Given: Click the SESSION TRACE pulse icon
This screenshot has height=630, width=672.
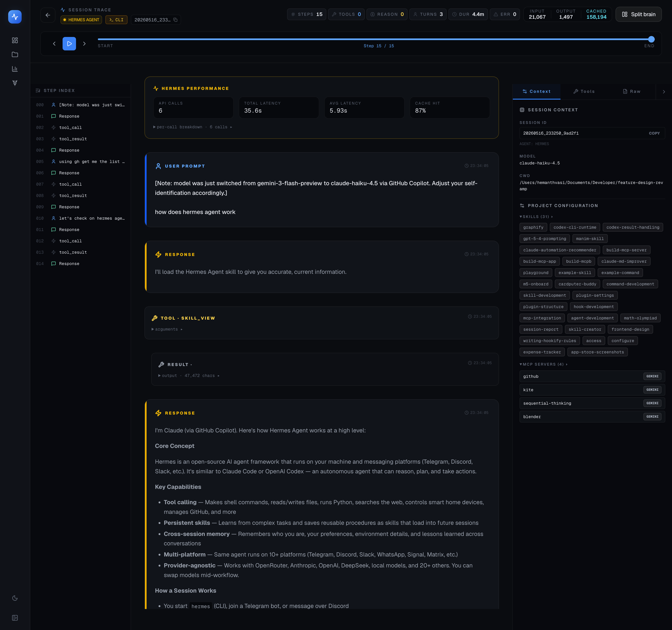Looking at the screenshot, I should (x=63, y=10).
